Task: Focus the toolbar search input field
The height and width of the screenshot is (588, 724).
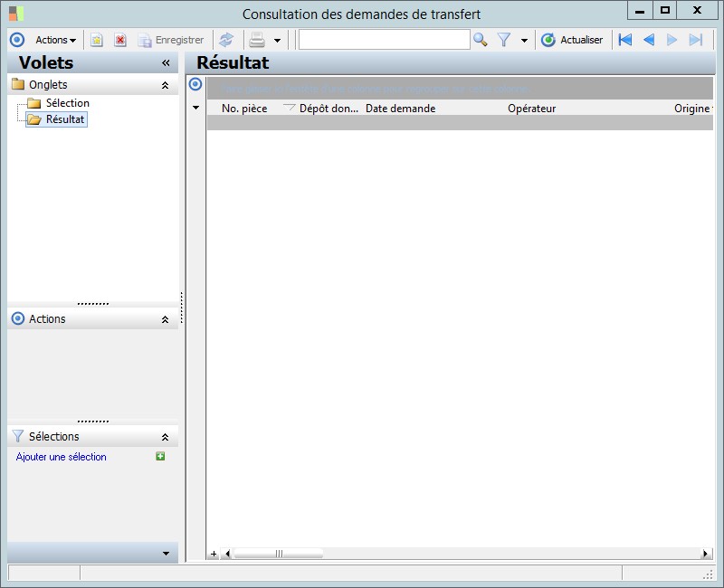Action: click(x=384, y=40)
